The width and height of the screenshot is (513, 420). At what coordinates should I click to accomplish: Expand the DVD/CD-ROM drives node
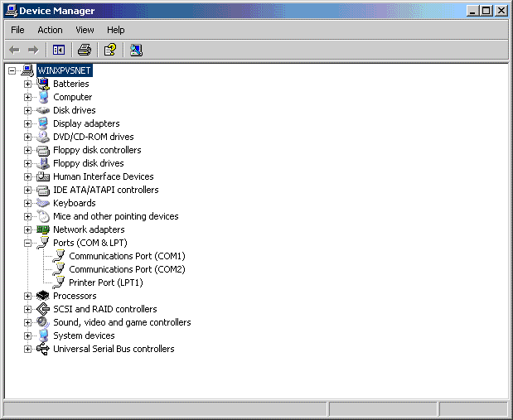[28, 137]
